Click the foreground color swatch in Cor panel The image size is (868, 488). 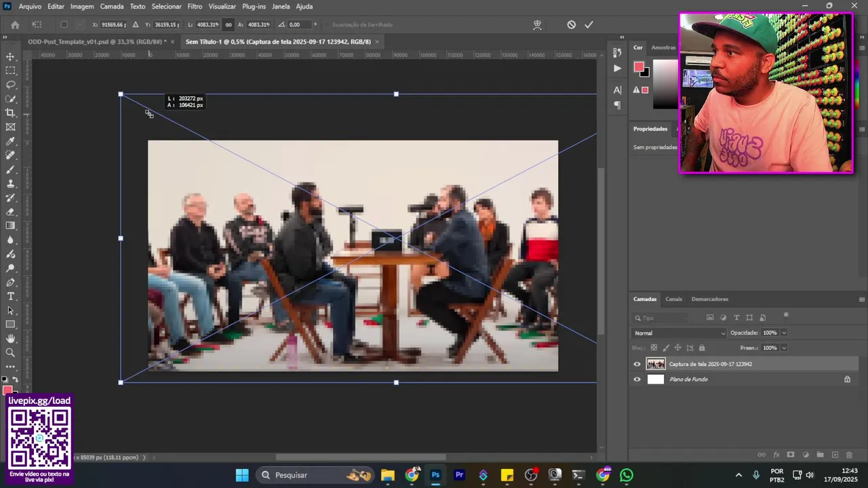click(x=638, y=66)
